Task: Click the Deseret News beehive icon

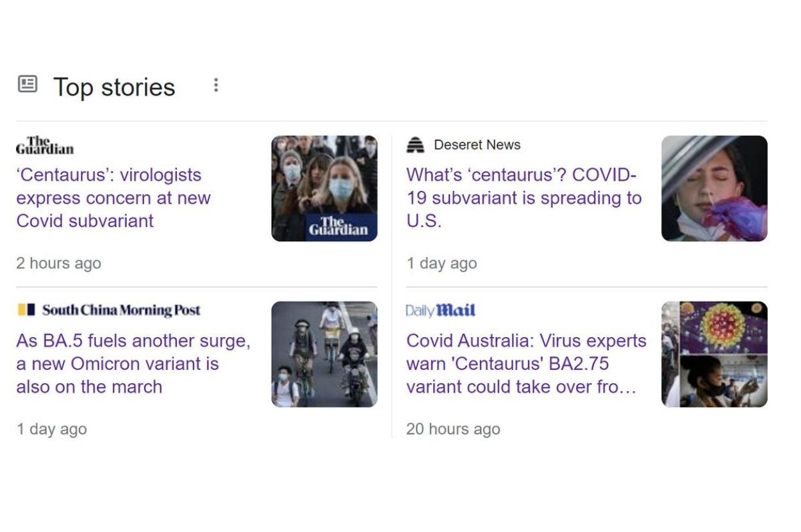Action: [x=415, y=145]
